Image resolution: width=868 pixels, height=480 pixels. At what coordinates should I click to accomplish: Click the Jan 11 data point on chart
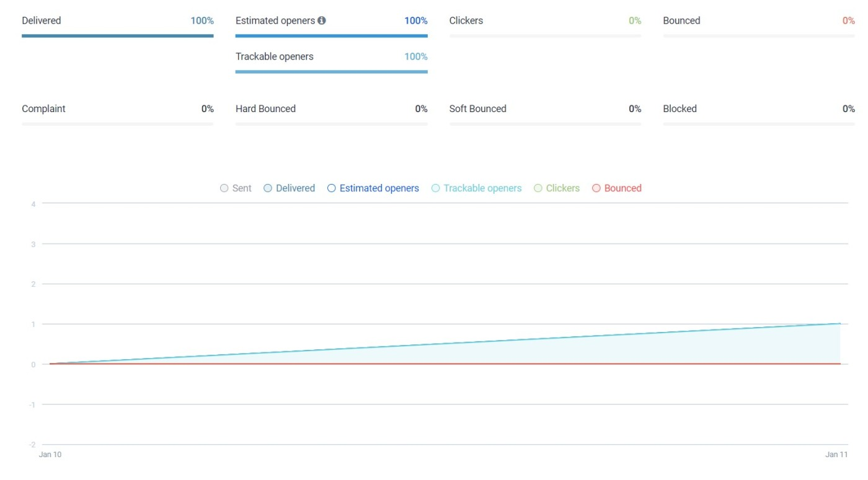tap(840, 323)
